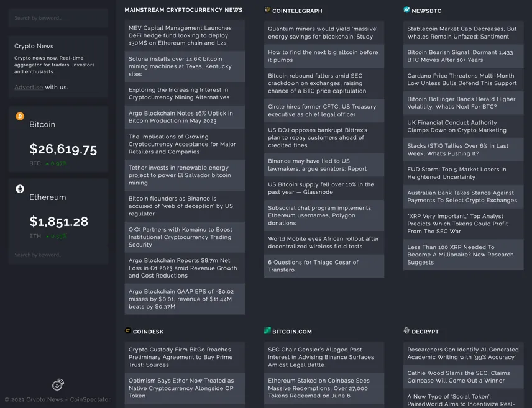This screenshot has width=532, height=408.
Task: Open the Cryptocurrency Mining Alternatives article
Action: coord(185,94)
